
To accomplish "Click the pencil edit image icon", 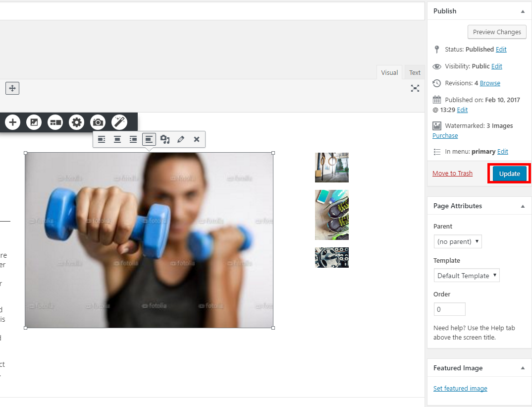I will [181, 139].
